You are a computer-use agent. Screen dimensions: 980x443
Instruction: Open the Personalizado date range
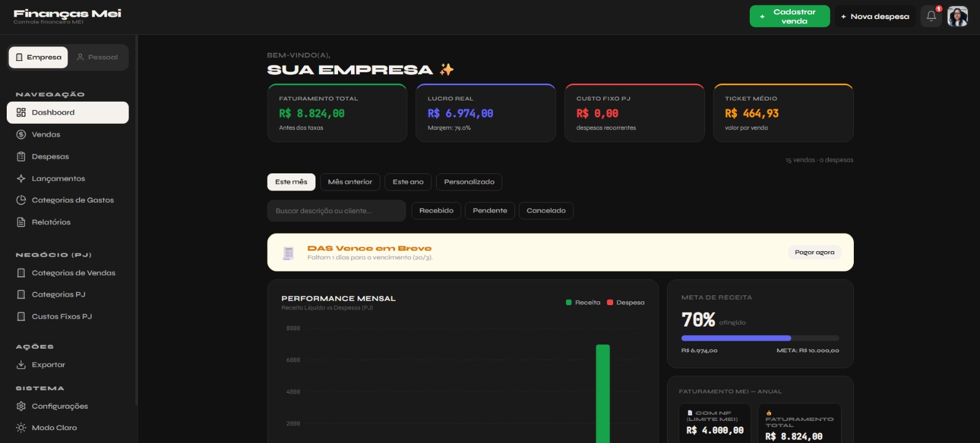tap(469, 182)
